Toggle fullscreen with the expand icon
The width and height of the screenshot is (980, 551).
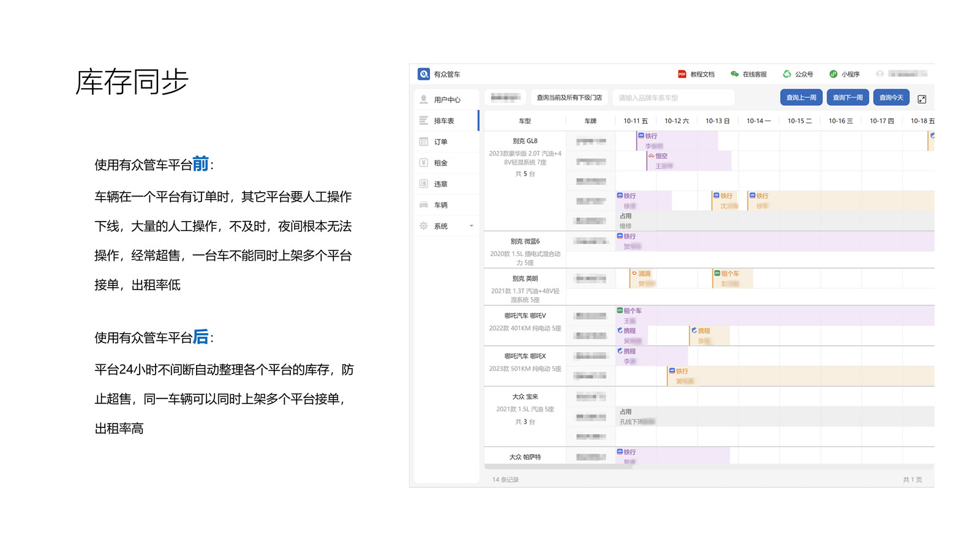[x=922, y=99]
